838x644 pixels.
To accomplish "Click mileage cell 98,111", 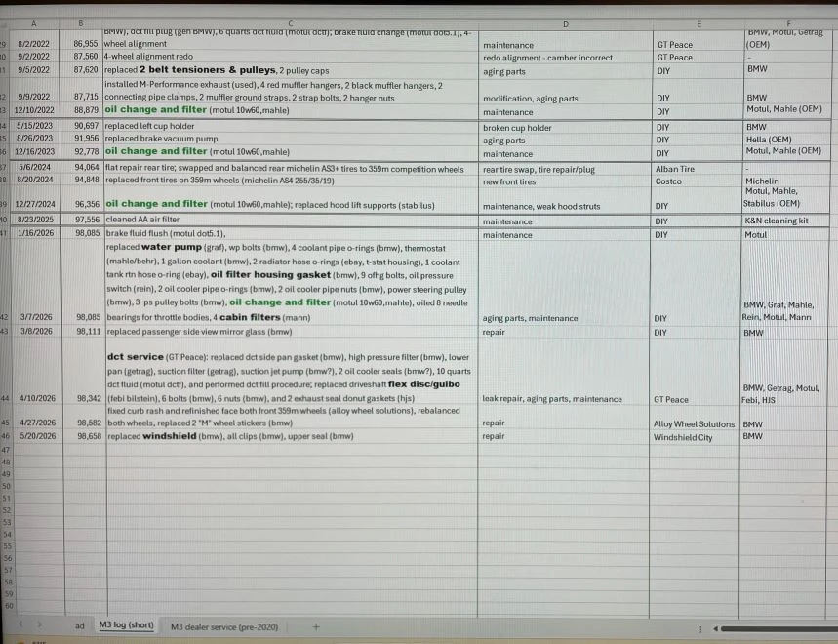I will [85, 332].
